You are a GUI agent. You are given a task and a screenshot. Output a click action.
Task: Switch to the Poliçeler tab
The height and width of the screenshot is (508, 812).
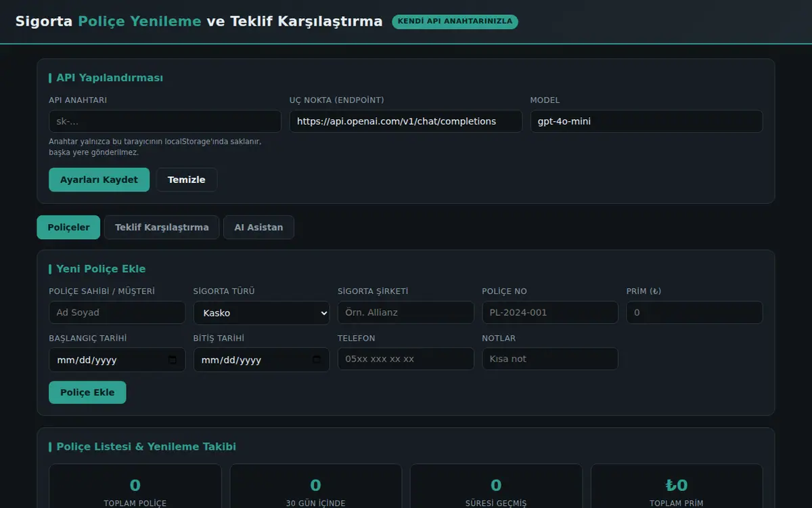click(68, 228)
